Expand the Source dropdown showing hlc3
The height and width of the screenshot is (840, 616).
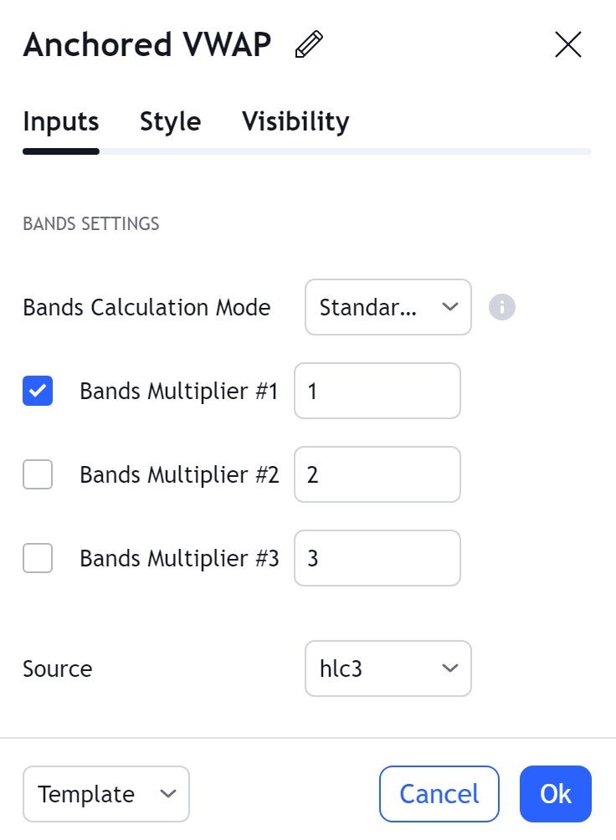click(x=388, y=668)
